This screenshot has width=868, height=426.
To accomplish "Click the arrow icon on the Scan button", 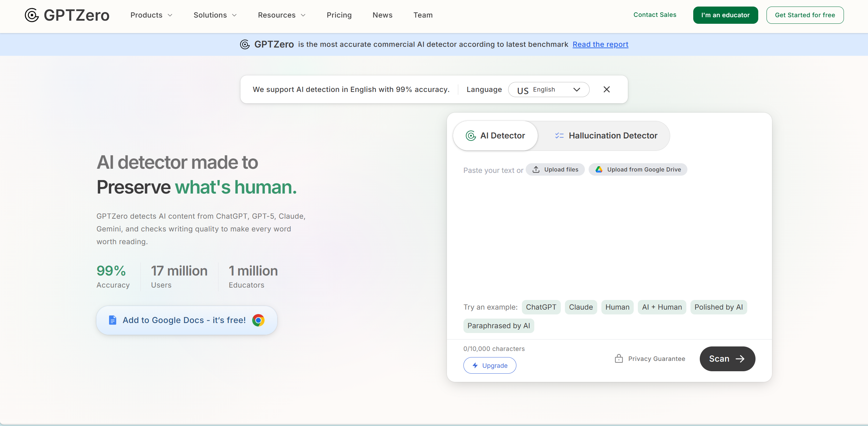I will (740, 359).
